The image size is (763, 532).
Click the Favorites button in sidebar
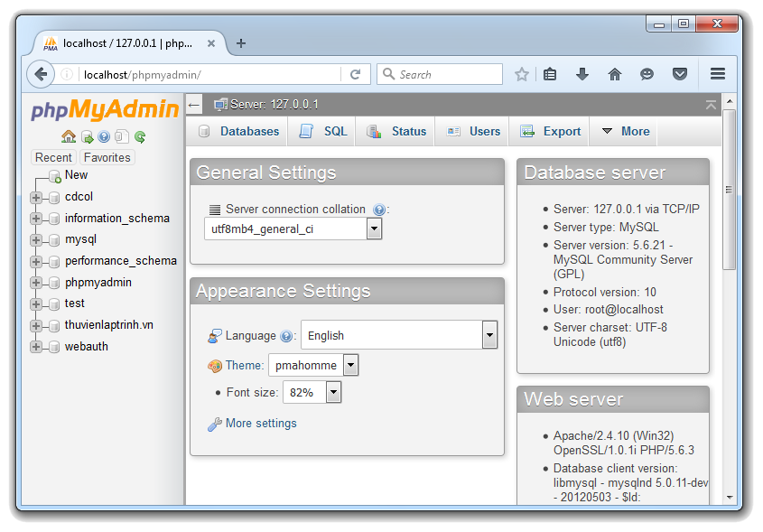click(x=107, y=157)
